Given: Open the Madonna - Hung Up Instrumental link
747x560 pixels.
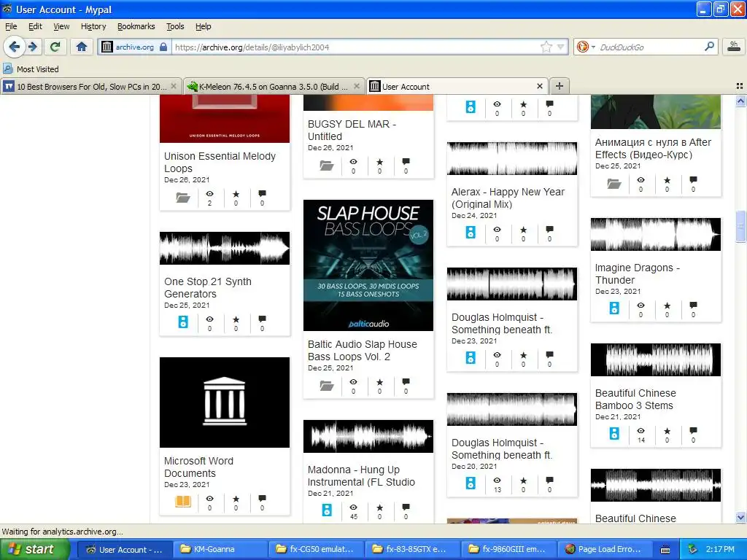Looking at the screenshot, I should tap(361, 475).
